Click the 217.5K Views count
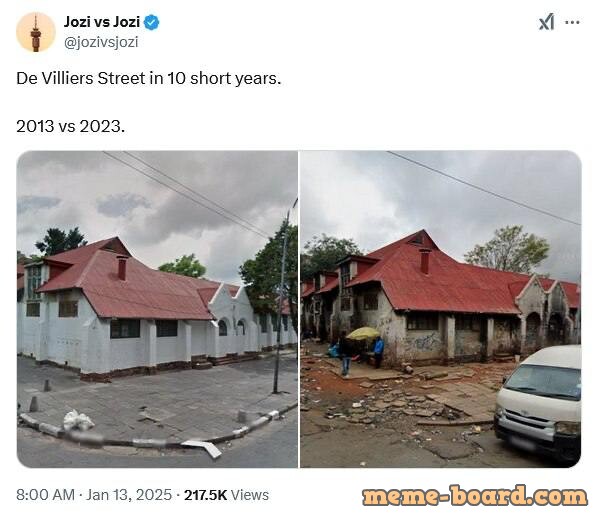 [227, 495]
